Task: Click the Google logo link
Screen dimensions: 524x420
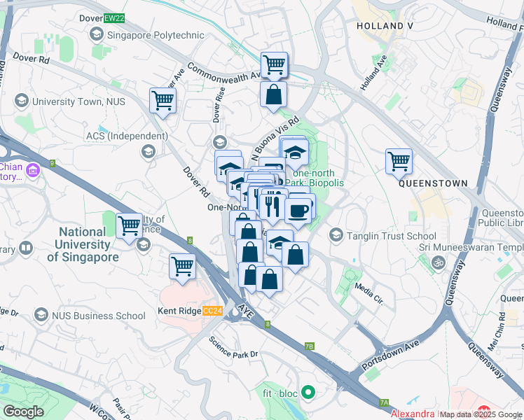Action: 23,412
